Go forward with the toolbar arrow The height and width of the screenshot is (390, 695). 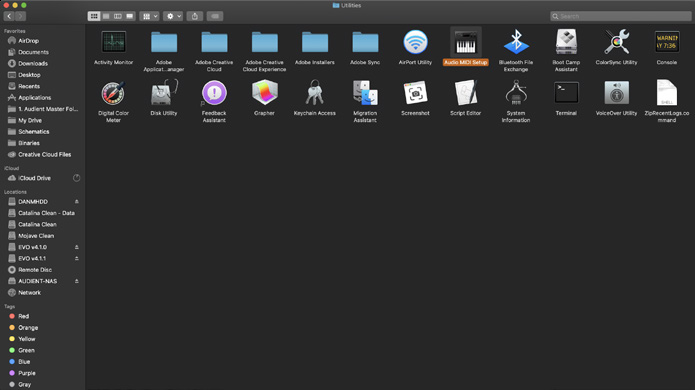(x=20, y=16)
